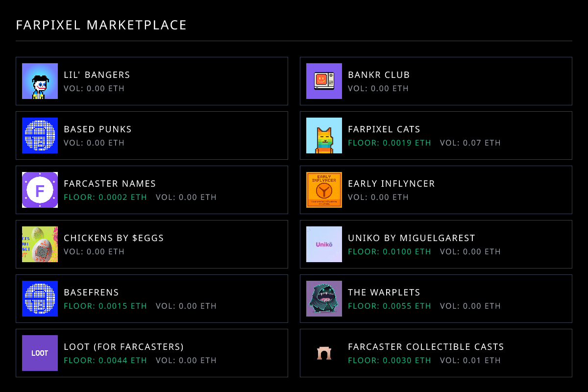Click the Farpixel Cats rainbow cat icon
This screenshot has height=392, width=588.
(324, 136)
